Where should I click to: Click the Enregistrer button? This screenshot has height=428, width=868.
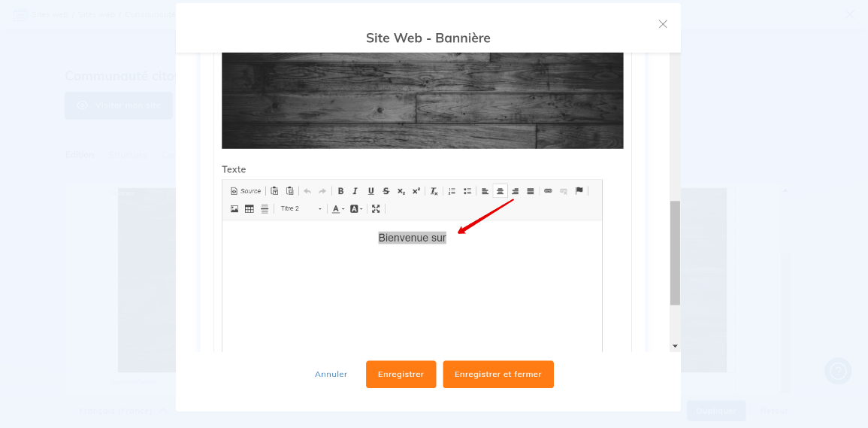pyautogui.click(x=401, y=375)
